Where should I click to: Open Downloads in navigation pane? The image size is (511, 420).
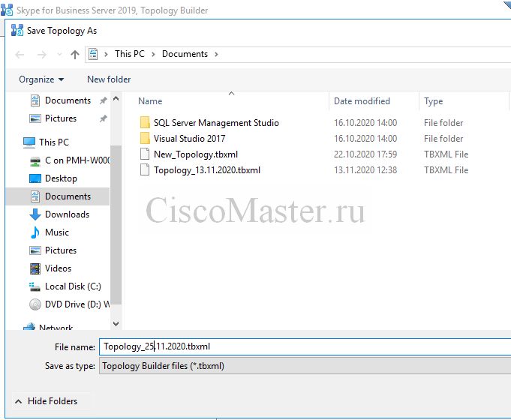coord(67,214)
